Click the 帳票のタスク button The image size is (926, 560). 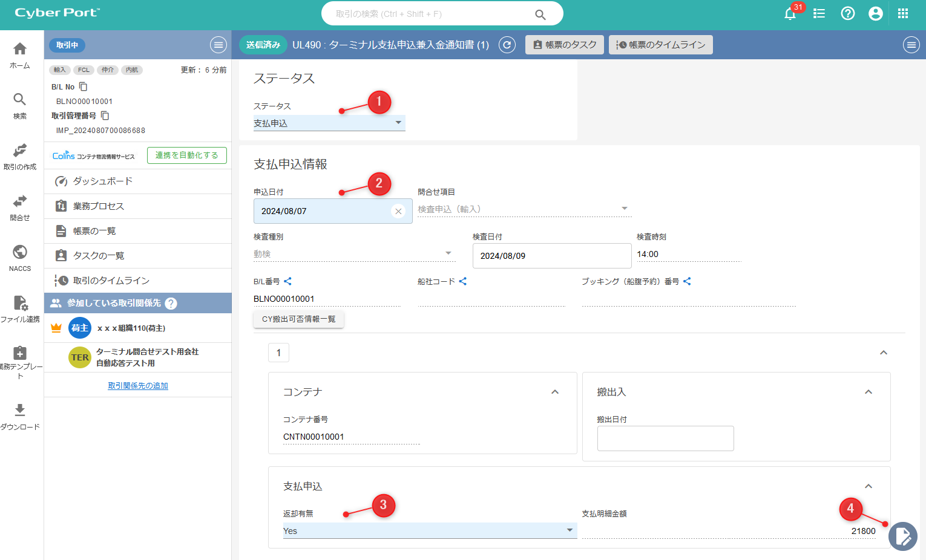[564, 45]
